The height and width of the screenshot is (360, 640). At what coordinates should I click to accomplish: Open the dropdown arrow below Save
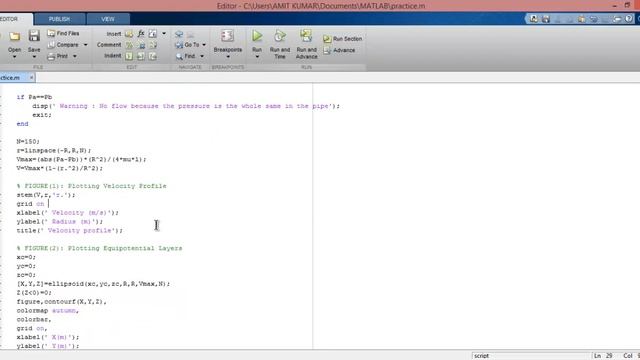pyautogui.click(x=34, y=57)
